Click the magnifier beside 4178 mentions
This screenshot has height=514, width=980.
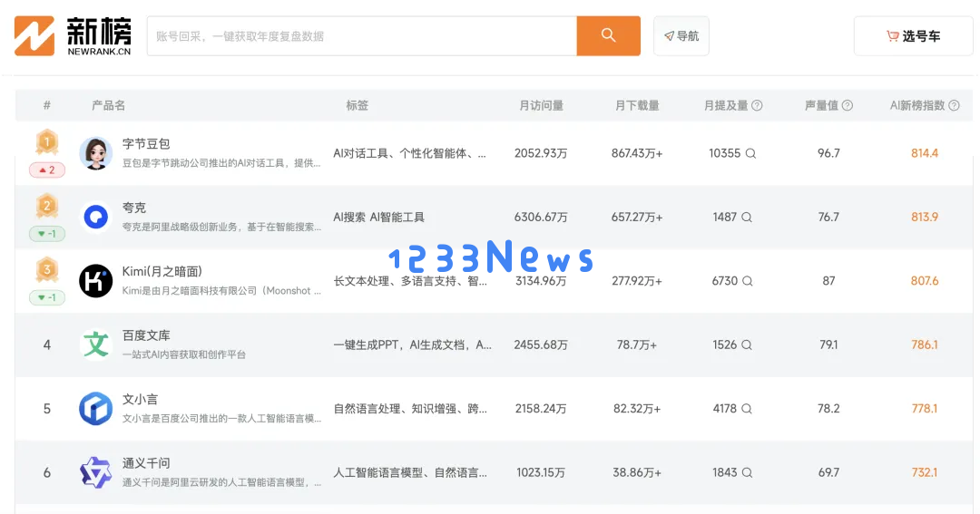(747, 409)
